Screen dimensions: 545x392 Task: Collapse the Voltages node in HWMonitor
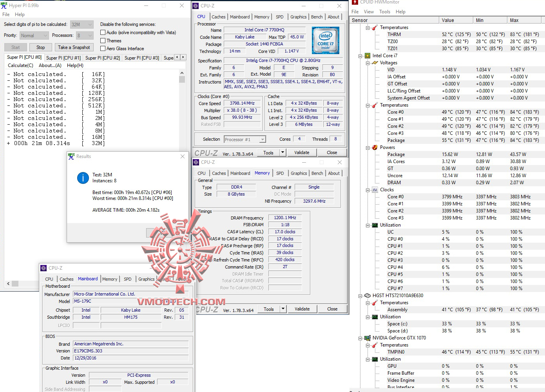pyautogui.click(x=368, y=63)
